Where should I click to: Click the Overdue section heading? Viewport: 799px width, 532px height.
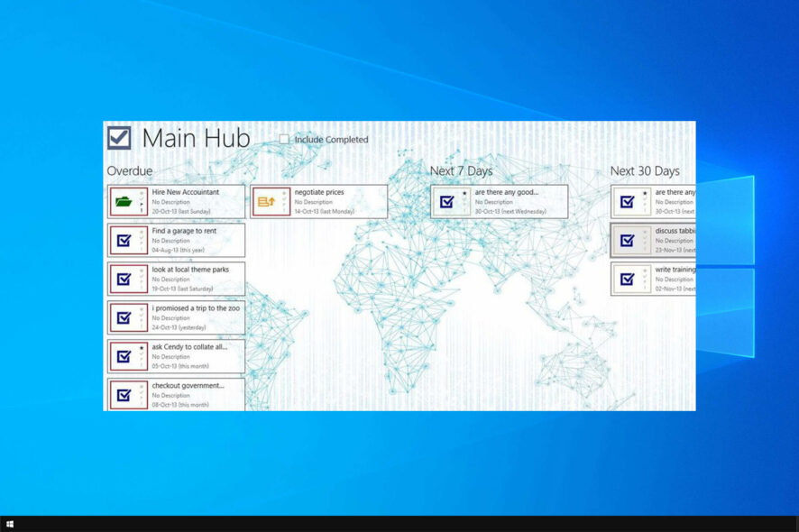coord(130,171)
